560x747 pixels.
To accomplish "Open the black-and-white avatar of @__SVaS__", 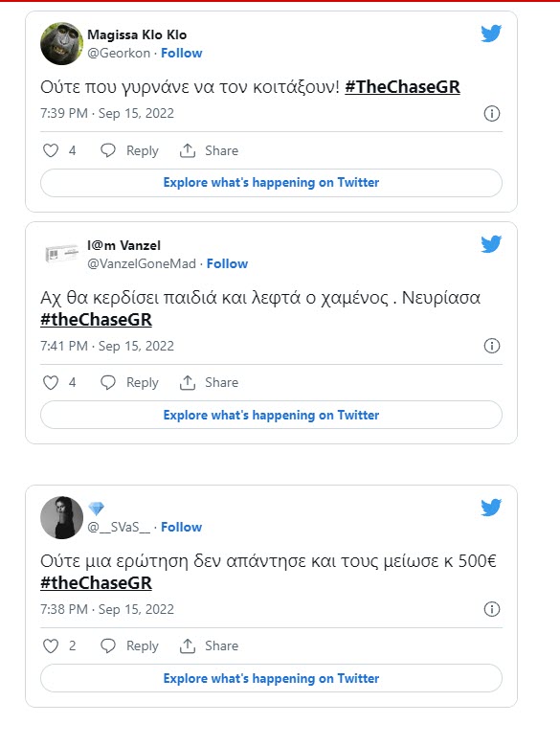I will click(x=62, y=517).
